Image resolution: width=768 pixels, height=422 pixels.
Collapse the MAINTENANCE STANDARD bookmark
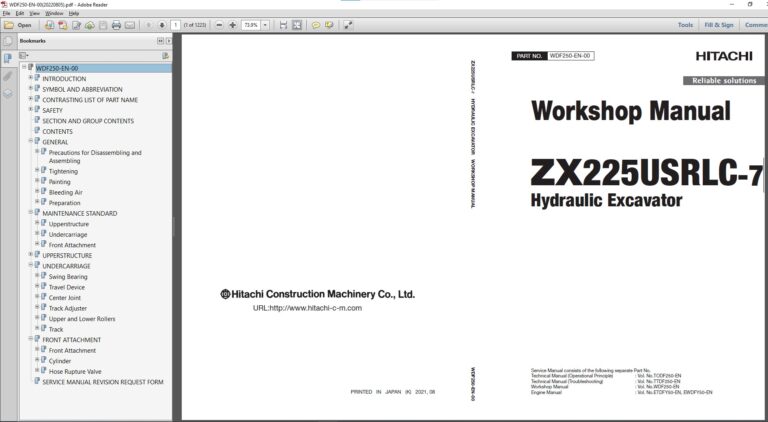coord(30,212)
